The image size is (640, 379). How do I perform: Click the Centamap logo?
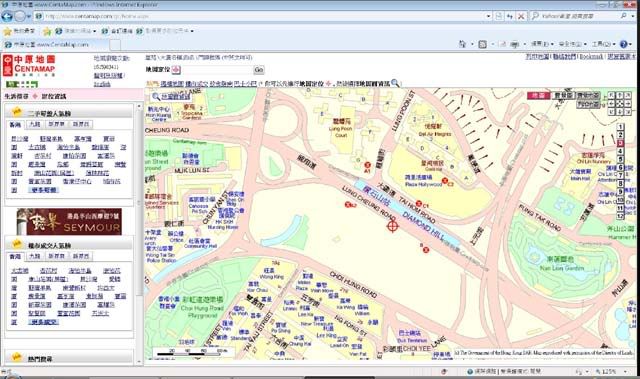[29, 65]
